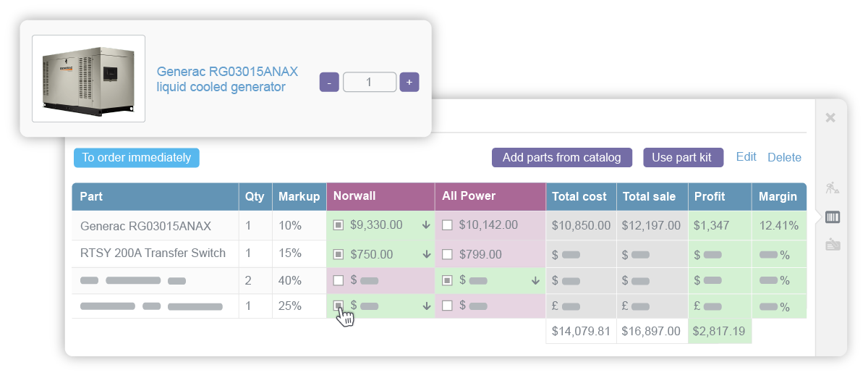This screenshot has width=868, height=378.
Task: Uncheck Norwall $9,330.00 checkbox for Generac
Action: coord(339,226)
